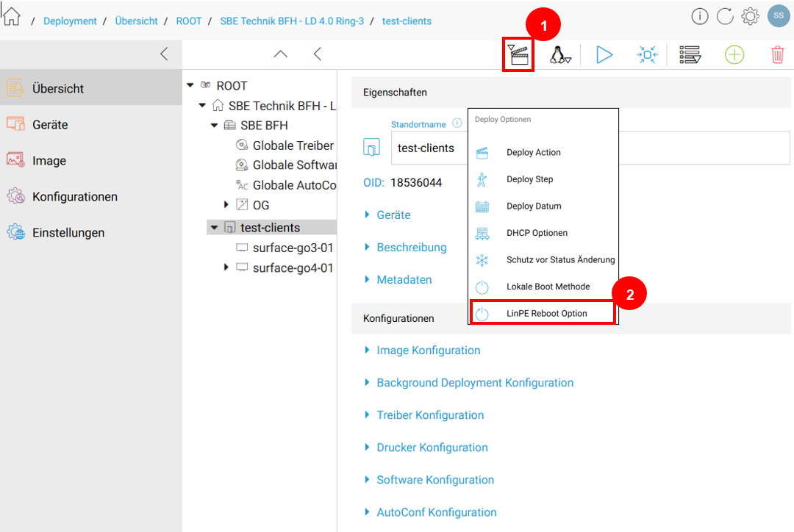Image resolution: width=794 pixels, height=532 pixels.
Task: Click the OID value 18536044
Action: [415, 183]
